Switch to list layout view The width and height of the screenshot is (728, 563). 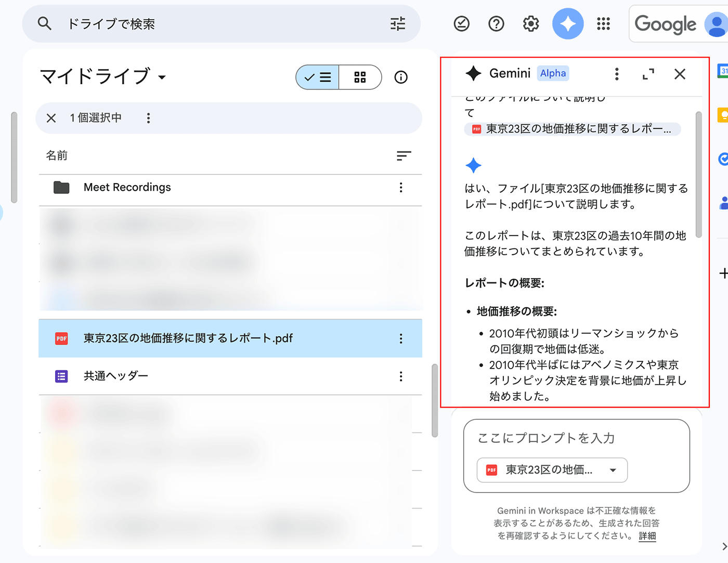(317, 77)
